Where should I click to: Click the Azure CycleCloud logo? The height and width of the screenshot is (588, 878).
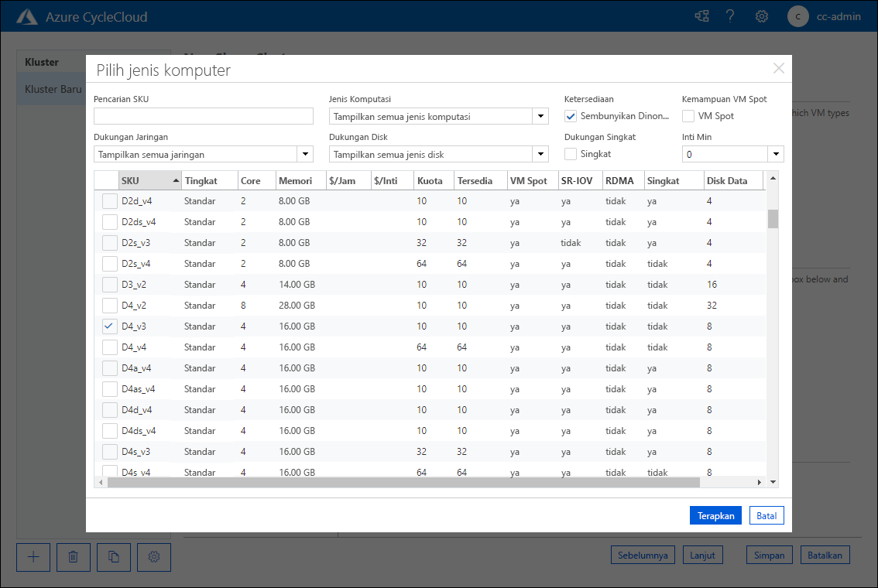28,15
